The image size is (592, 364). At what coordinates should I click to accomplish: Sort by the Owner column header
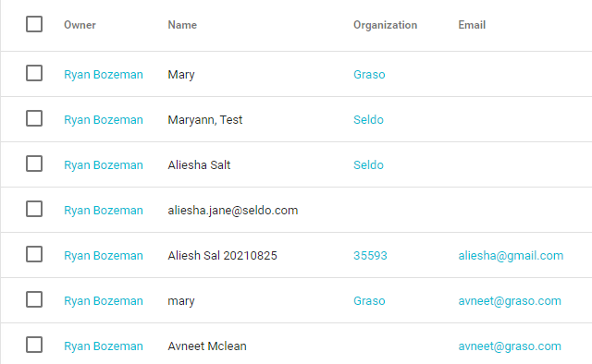pos(80,25)
